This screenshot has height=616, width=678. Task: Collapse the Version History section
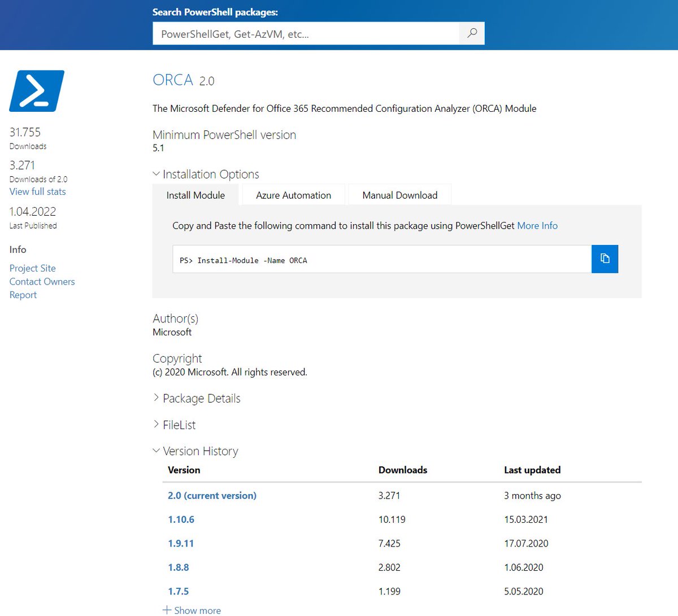(195, 451)
